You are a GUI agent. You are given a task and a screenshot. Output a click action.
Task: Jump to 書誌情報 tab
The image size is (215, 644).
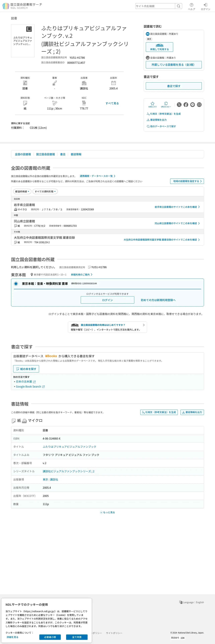tap(76, 154)
